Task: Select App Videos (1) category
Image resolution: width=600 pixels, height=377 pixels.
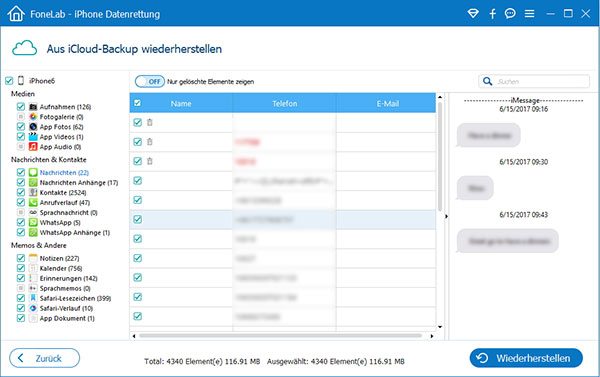Action: (61, 137)
